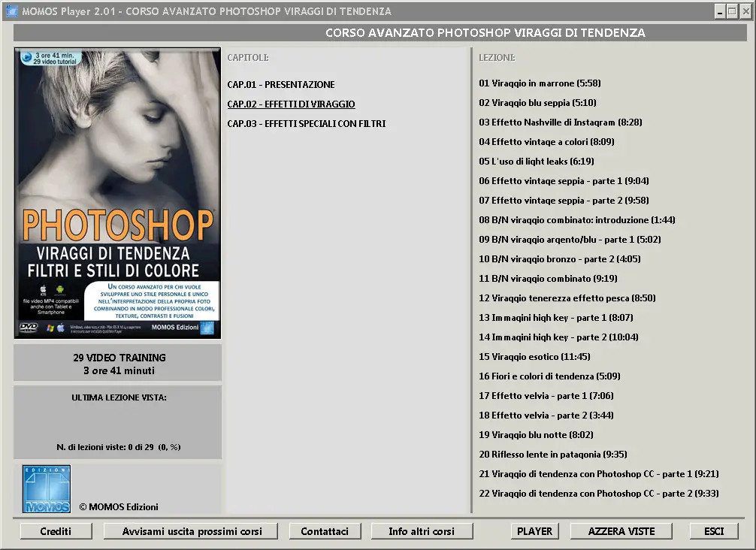
Task: Open lesson 22 Viraggio di tendenza parte 2
Action: [x=598, y=493]
